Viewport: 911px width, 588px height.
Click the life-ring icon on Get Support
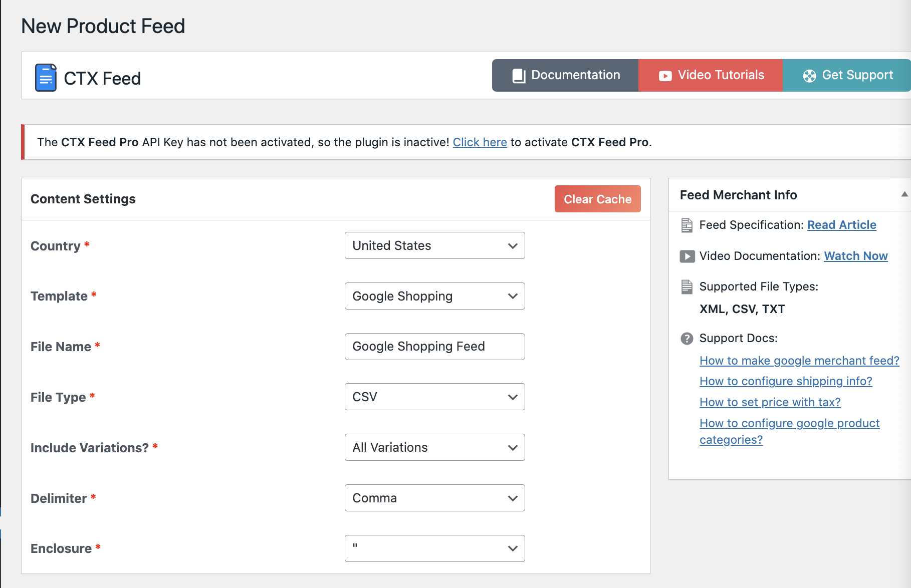coord(808,75)
